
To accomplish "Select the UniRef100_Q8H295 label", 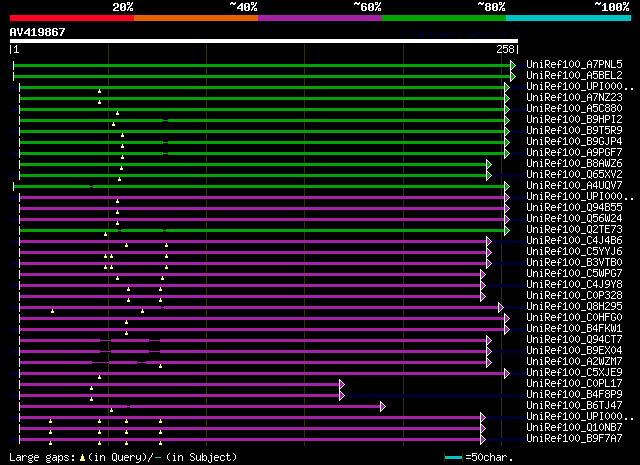I will click(574, 307).
